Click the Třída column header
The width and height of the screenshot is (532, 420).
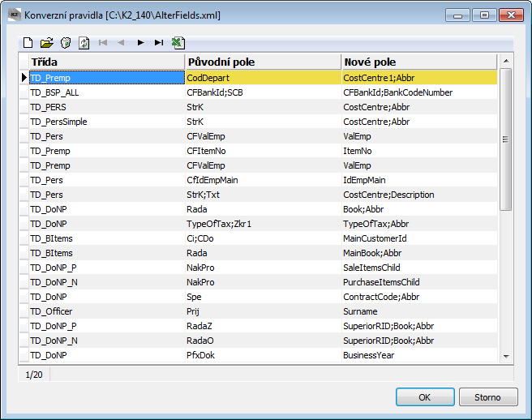[106, 62]
